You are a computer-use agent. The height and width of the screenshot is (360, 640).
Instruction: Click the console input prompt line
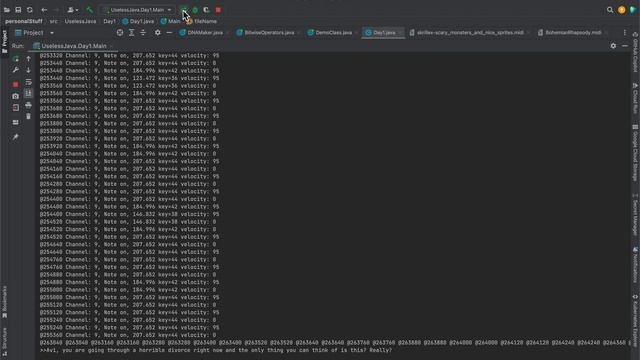[216, 350]
